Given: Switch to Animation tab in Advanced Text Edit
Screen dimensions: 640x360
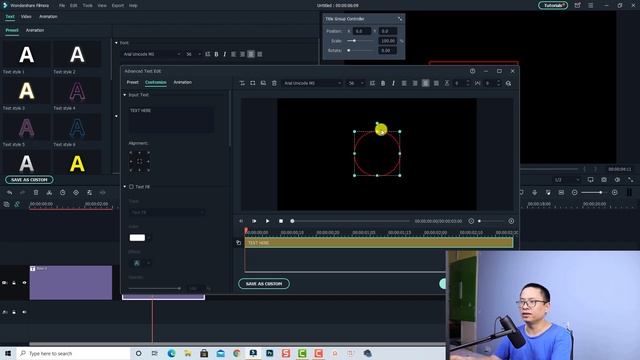Looking at the screenshot, I should (182, 82).
